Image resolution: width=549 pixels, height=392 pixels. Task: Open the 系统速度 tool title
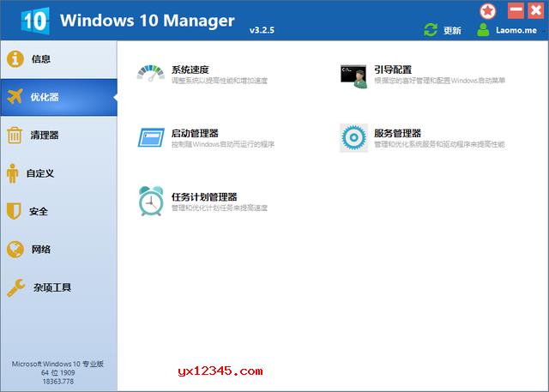190,69
